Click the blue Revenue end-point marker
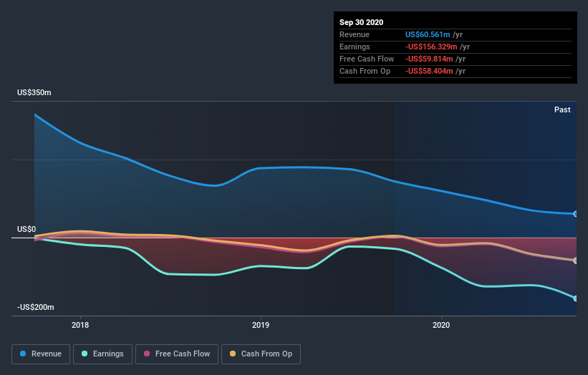The height and width of the screenshot is (375, 588). point(575,214)
